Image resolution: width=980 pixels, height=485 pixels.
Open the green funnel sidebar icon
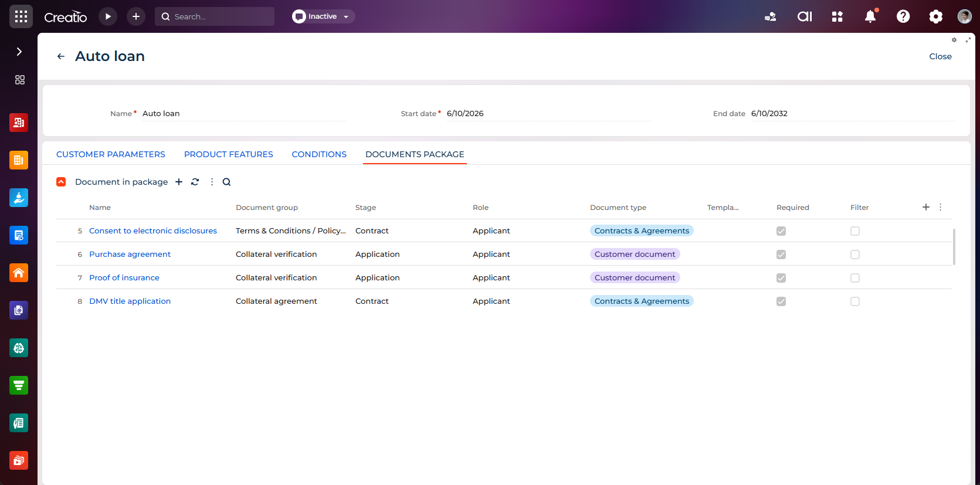tap(19, 385)
